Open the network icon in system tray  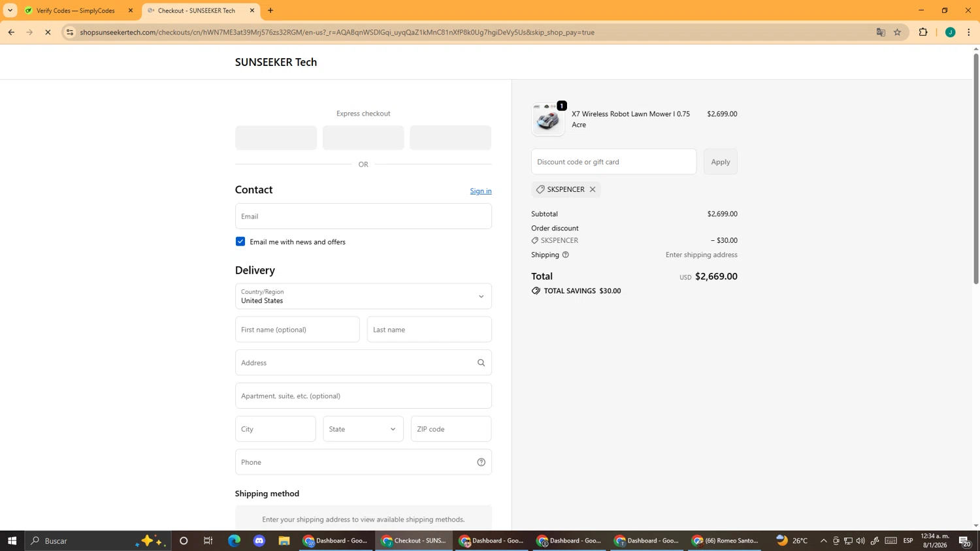[848, 541]
